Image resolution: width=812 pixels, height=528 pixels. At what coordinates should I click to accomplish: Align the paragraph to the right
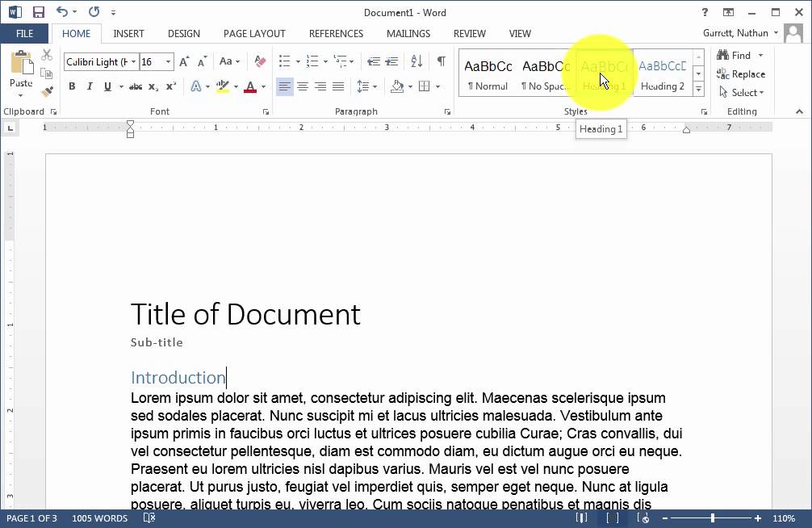pyautogui.click(x=320, y=86)
